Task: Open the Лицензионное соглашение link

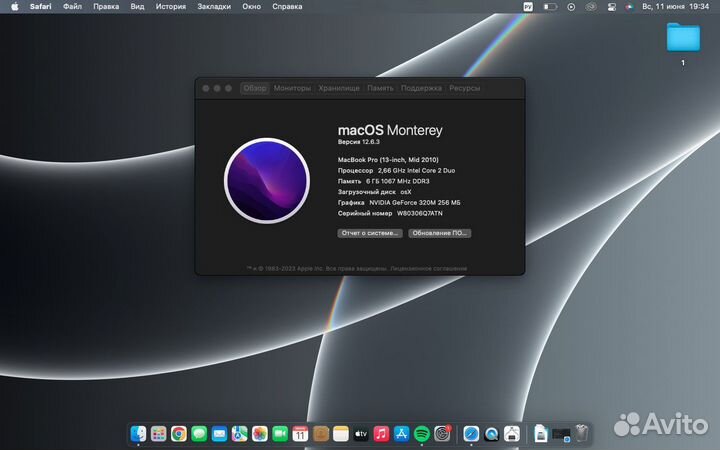Action: [x=428, y=268]
